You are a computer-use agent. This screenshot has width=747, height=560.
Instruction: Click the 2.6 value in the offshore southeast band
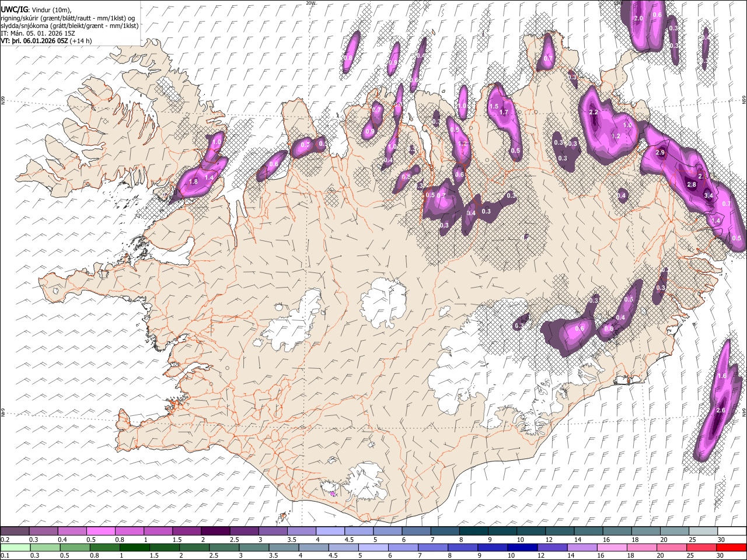coord(720,411)
